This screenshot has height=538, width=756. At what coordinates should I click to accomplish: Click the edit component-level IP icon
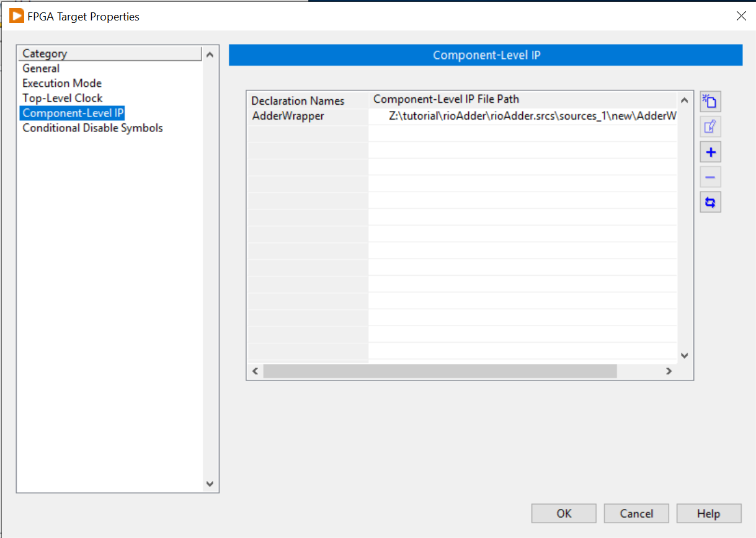[x=710, y=126]
